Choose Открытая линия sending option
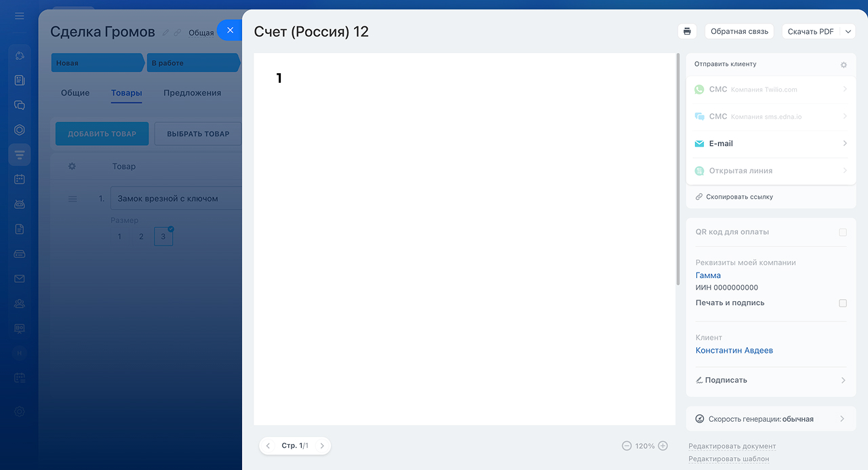 tap(771, 171)
